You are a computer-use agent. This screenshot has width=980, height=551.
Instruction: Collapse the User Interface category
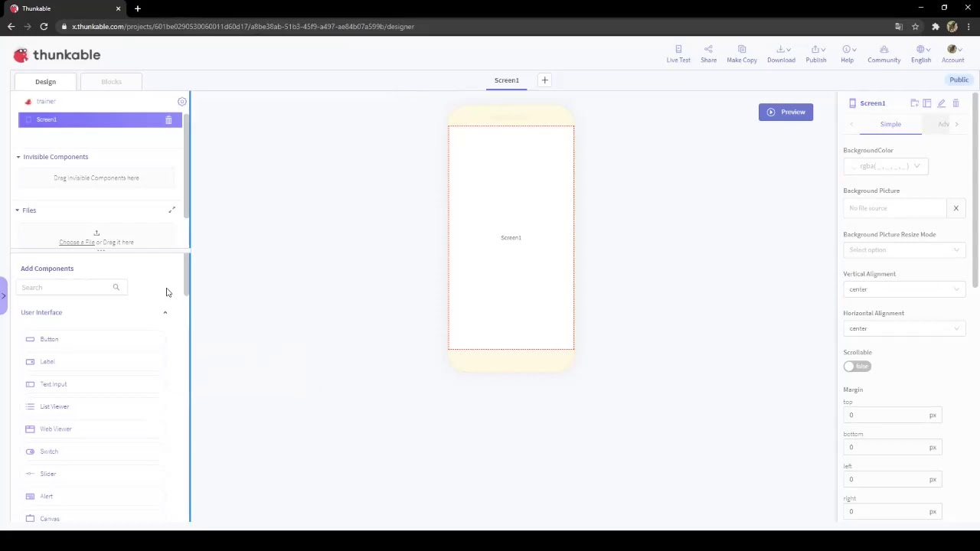click(x=165, y=312)
